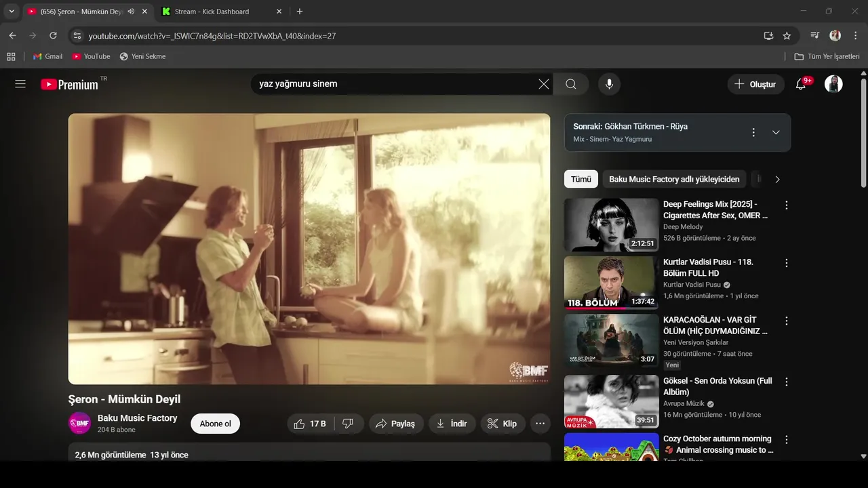The height and width of the screenshot is (488, 868).
Task: Download video with İndir button
Action: 452,424
